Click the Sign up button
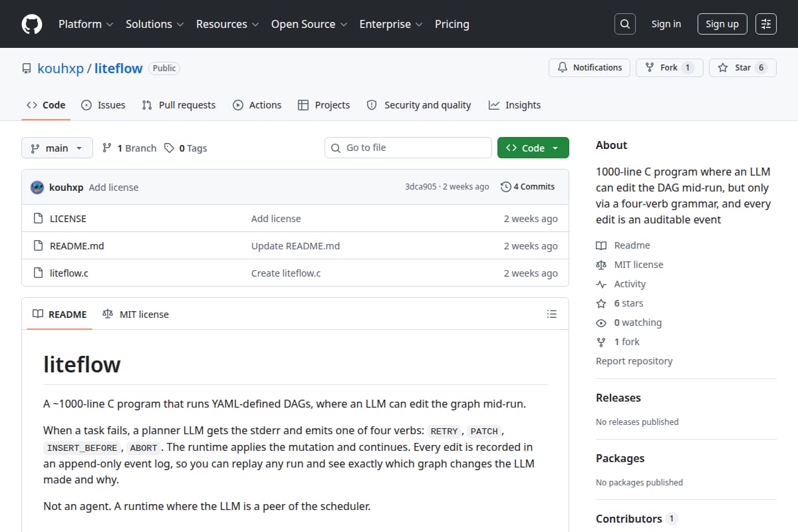 [x=722, y=24]
